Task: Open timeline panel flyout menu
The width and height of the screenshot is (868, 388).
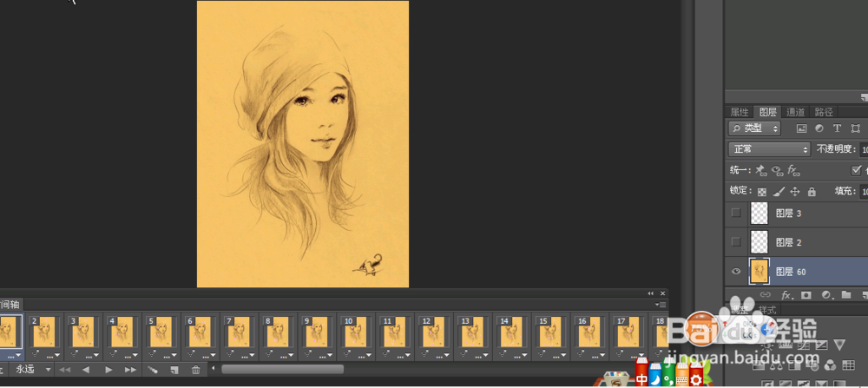Action: (x=661, y=305)
